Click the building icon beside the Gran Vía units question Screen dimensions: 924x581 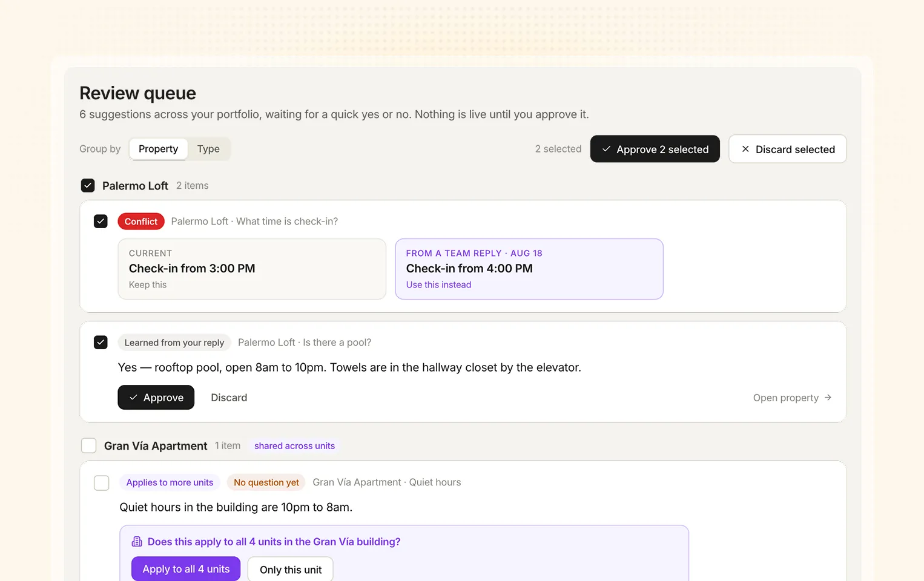[x=137, y=542]
